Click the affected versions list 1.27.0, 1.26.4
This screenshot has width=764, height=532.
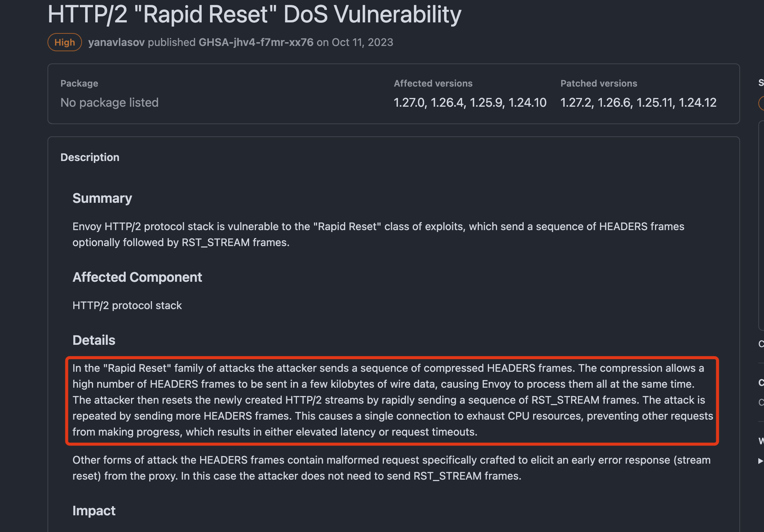click(x=470, y=103)
